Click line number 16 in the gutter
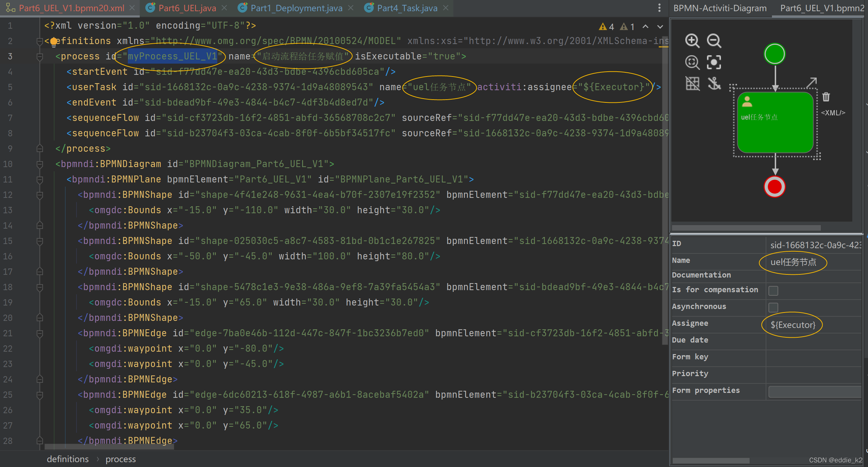The width and height of the screenshot is (868, 467). click(x=8, y=257)
